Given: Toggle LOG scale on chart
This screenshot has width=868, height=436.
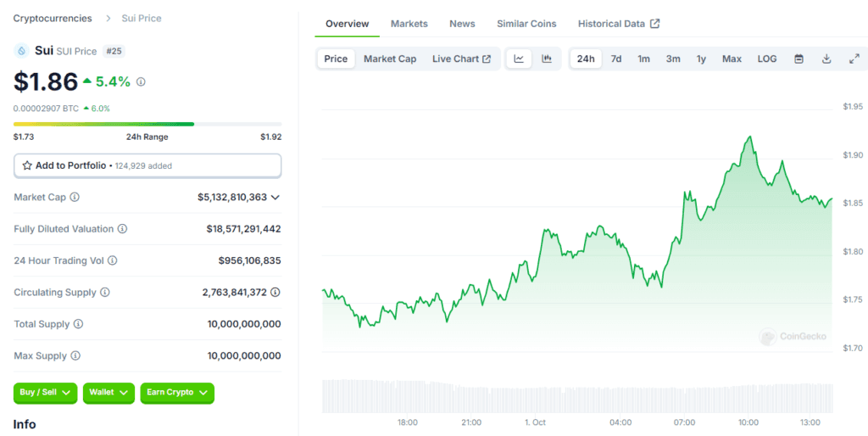Looking at the screenshot, I should pyautogui.click(x=767, y=59).
